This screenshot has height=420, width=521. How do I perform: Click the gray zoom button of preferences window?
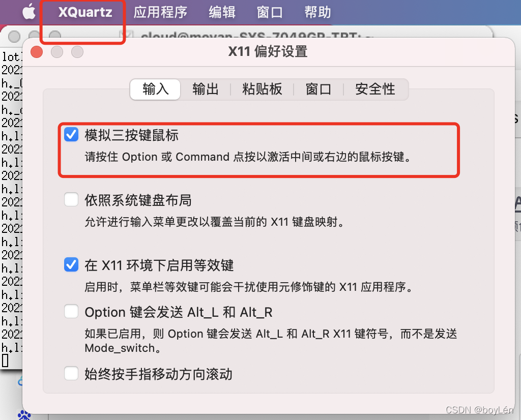[77, 52]
